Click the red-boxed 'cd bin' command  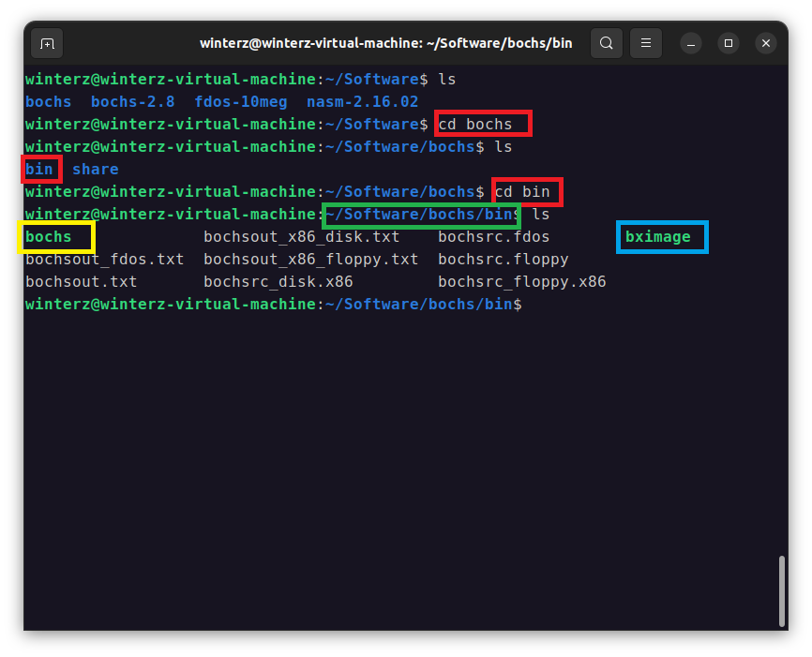coord(526,191)
